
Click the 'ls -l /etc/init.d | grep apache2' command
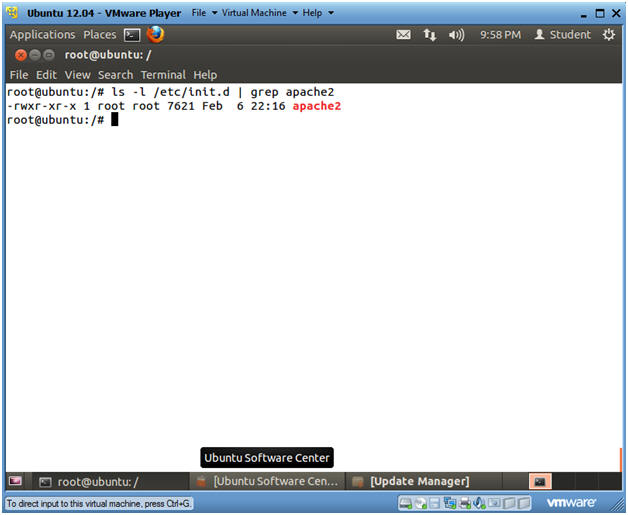[x=223, y=92]
